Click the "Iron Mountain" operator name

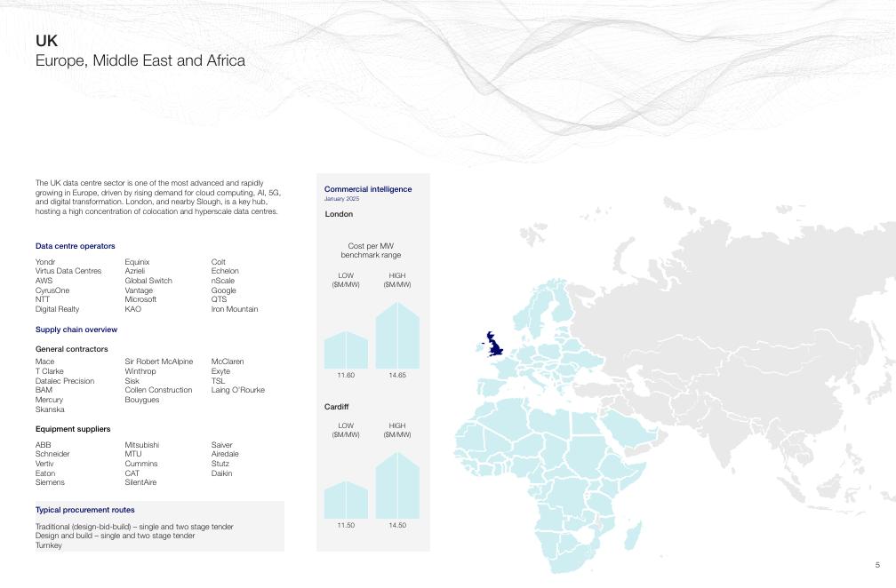pos(235,309)
